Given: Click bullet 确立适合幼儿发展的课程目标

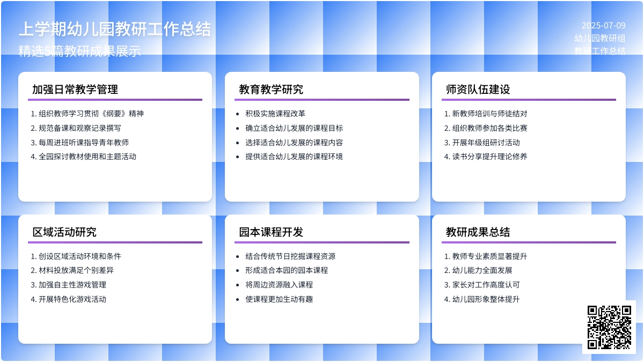Looking at the screenshot, I should 294,128.
